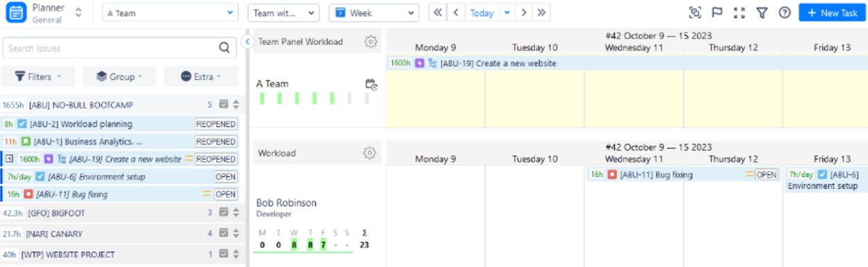Toggle checkbox on CANARY project row

pyautogui.click(x=224, y=233)
